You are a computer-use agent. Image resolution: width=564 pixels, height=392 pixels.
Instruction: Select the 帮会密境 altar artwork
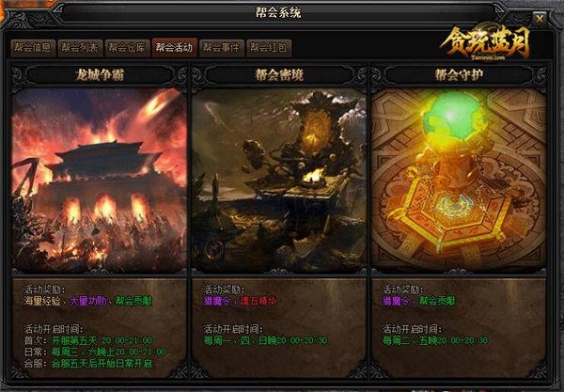click(279, 180)
